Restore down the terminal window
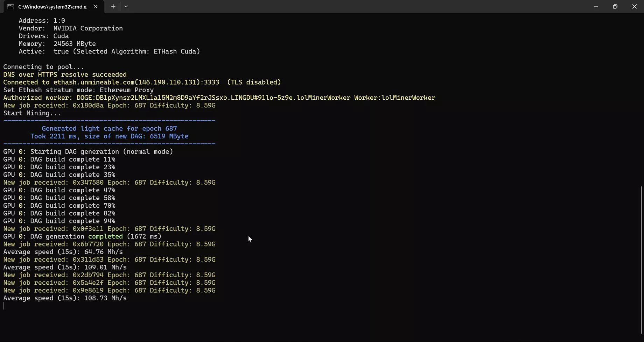Image resolution: width=644 pixels, height=342 pixels. click(x=615, y=7)
